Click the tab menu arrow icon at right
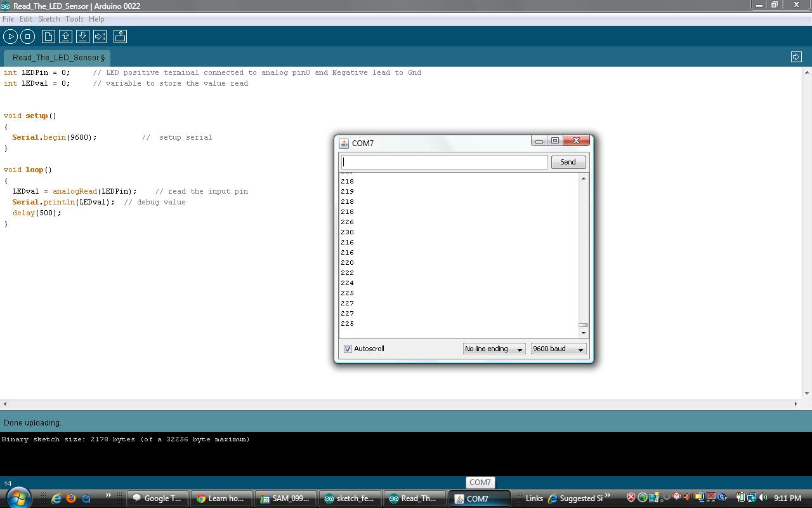Image resolution: width=812 pixels, height=508 pixels. pyautogui.click(x=796, y=57)
